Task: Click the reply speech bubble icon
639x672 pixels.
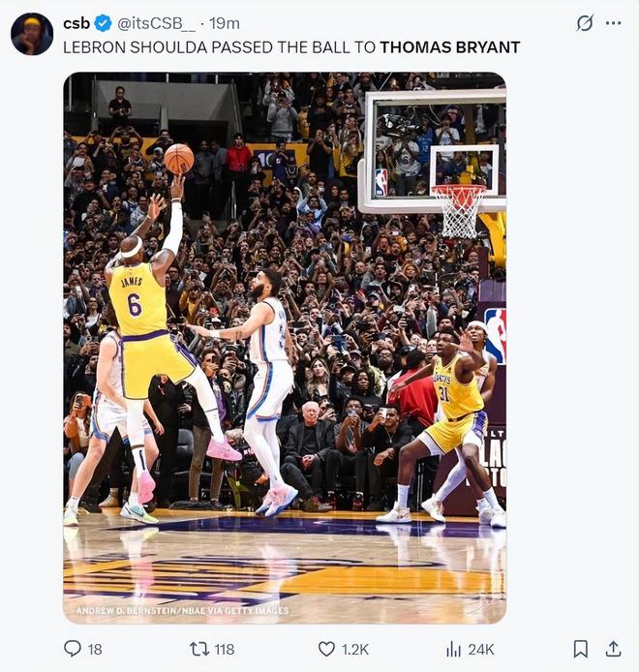Action: click(x=73, y=649)
